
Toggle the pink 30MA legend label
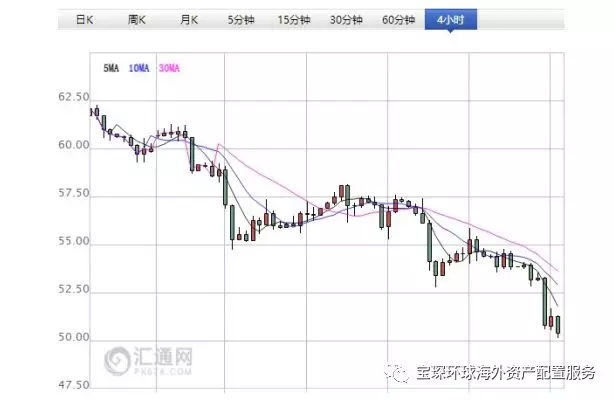pyautogui.click(x=169, y=67)
